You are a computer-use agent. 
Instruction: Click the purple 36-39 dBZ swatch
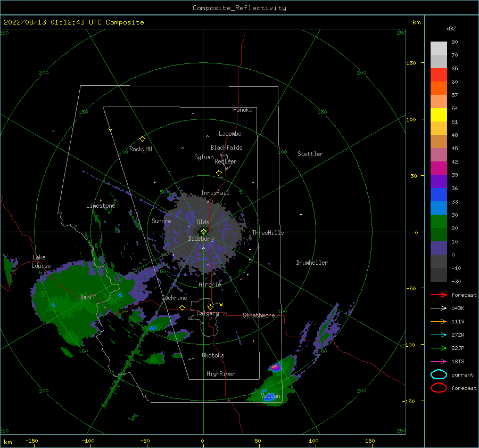[439, 181]
